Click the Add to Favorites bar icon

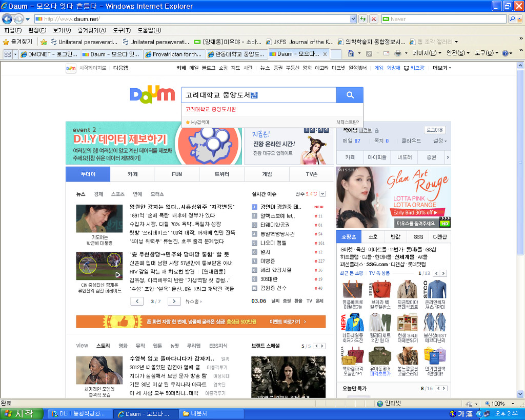[x=44, y=42]
